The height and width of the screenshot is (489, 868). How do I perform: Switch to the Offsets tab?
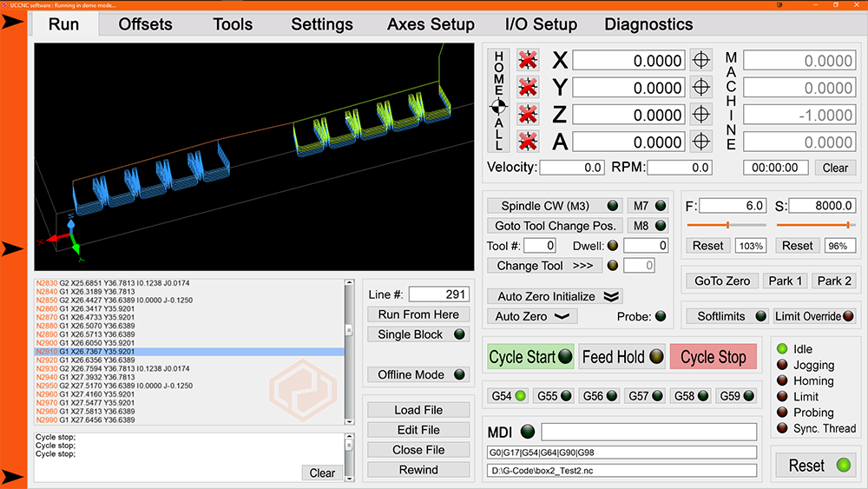tap(145, 24)
